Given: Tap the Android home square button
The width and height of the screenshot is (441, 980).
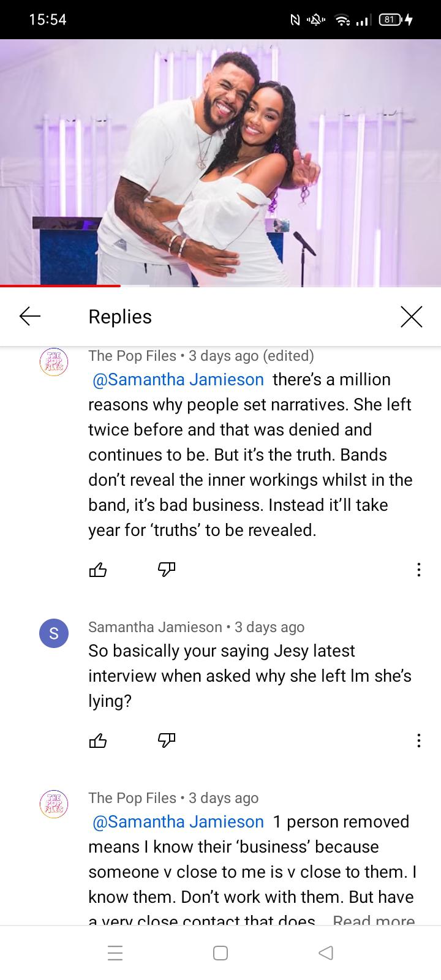Looking at the screenshot, I should [x=221, y=953].
